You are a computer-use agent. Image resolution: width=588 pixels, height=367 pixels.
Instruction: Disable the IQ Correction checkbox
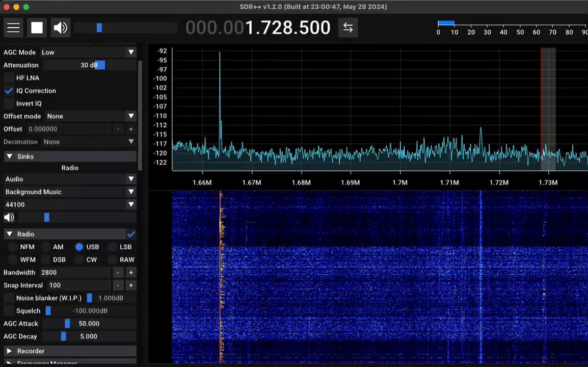9,90
